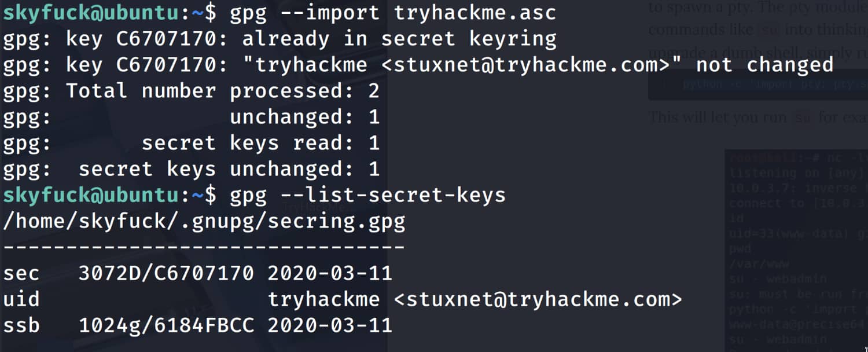The width and height of the screenshot is (868, 352).
Task: Click the "ssb" row label
Action: (21, 325)
